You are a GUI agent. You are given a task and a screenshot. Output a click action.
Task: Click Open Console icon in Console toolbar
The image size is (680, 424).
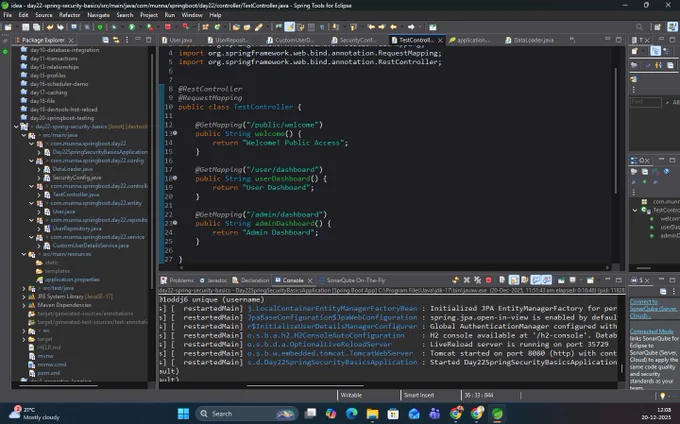(x=590, y=280)
